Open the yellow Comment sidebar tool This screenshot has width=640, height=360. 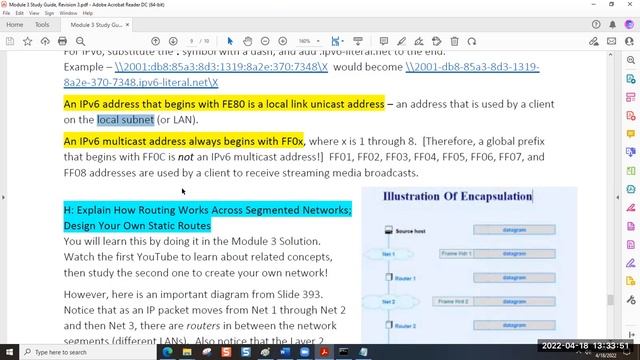click(x=631, y=134)
